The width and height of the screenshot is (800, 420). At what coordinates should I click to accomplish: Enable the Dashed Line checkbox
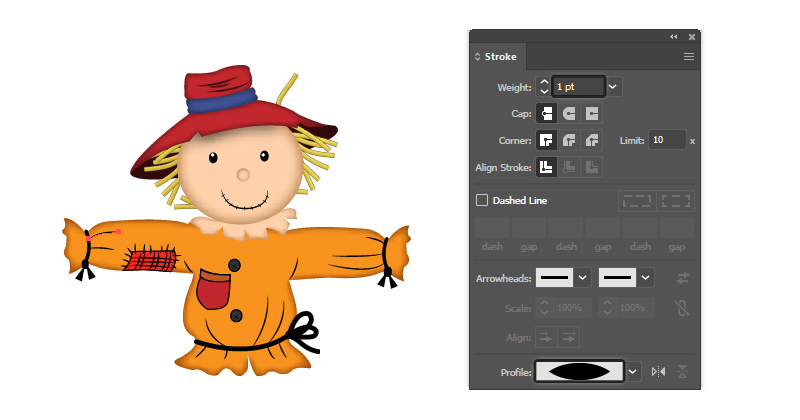point(482,200)
